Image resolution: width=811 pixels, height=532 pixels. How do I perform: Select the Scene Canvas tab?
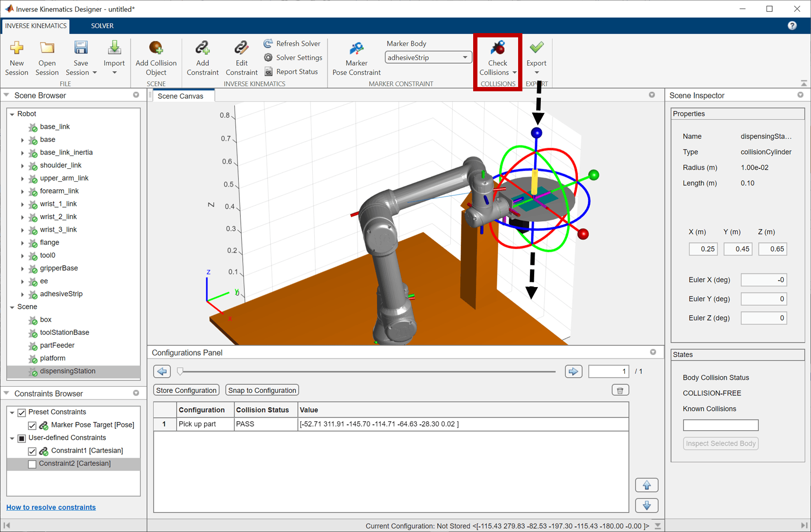pos(180,96)
